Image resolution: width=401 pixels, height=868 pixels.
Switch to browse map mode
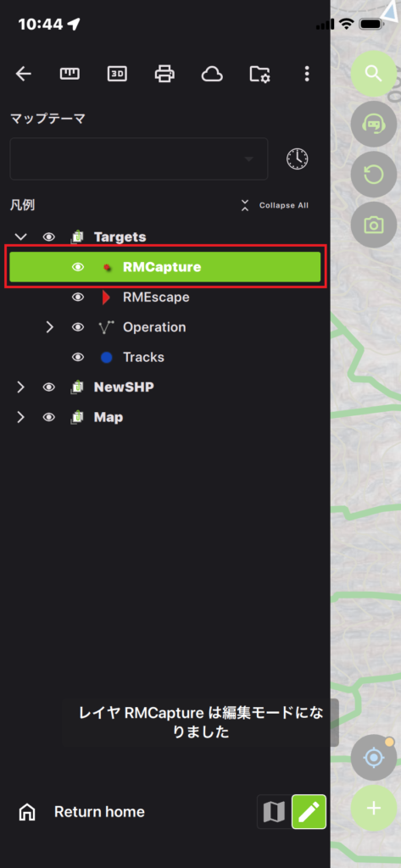[274, 811]
